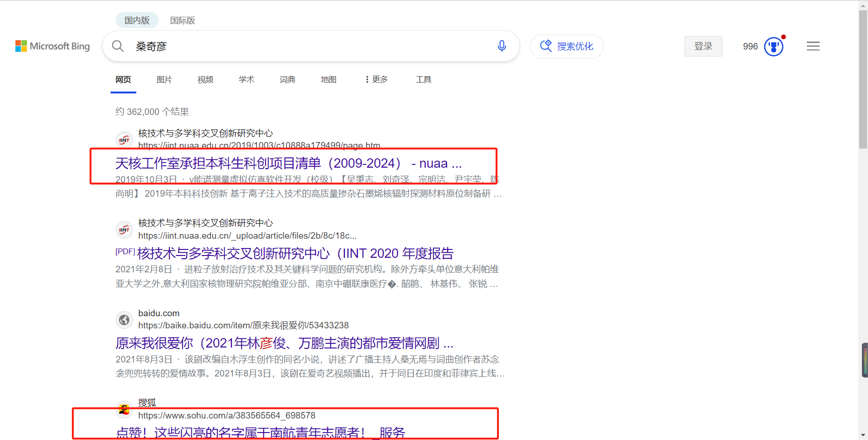This screenshot has width=868, height=440.
Task: Switch to 国际版 search mode
Action: (182, 21)
